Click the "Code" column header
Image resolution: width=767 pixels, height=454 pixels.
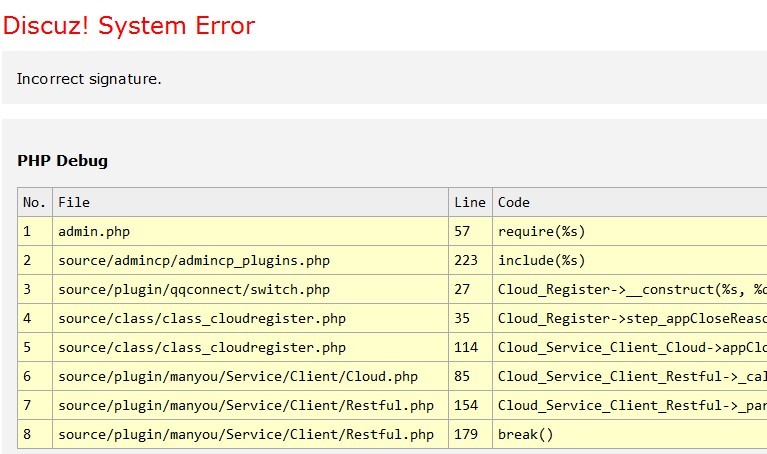pos(514,202)
